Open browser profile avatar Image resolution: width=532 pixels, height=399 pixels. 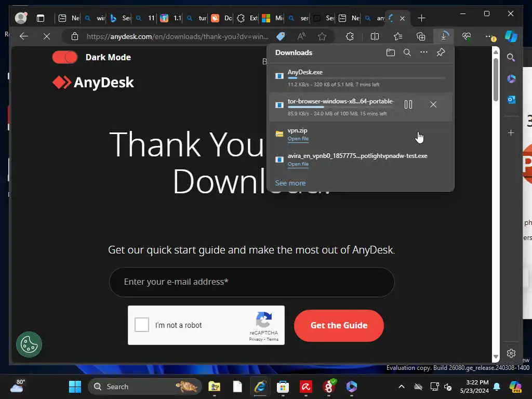[21, 18]
